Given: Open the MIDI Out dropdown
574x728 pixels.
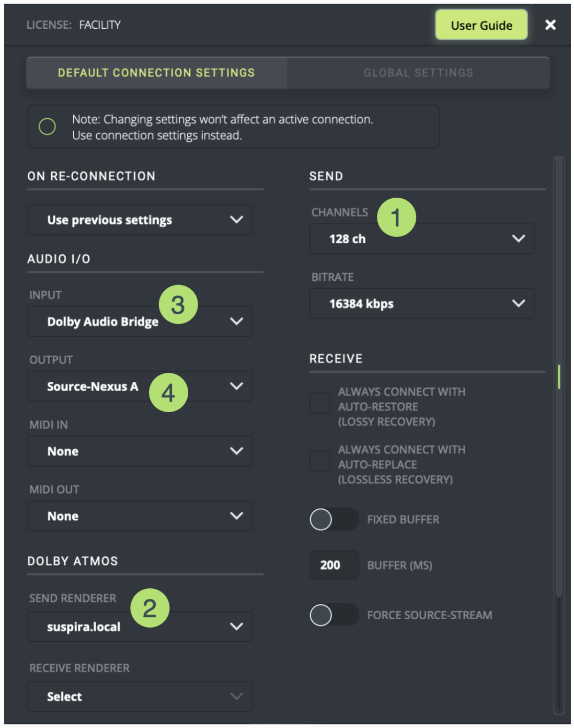Looking at the screenshot, I should (x=140, y=516).
